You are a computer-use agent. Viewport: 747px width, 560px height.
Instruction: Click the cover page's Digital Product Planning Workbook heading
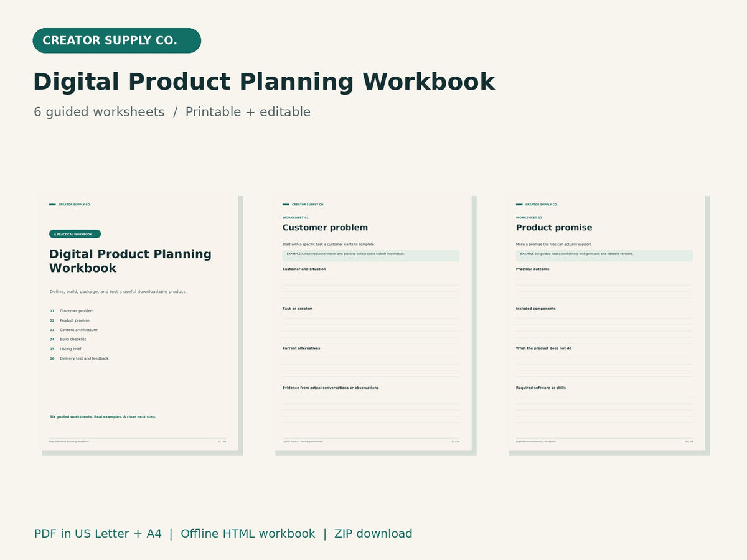pos(130,261)
